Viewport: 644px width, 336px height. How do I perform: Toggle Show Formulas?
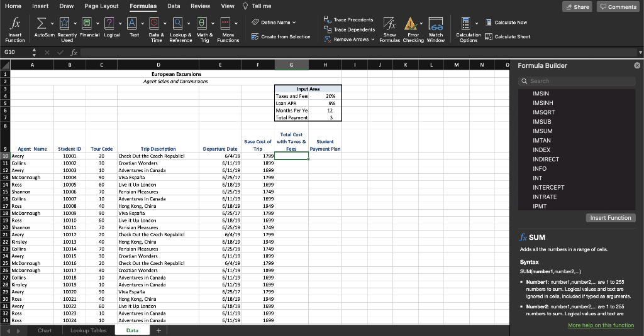(x=389, y=24)
